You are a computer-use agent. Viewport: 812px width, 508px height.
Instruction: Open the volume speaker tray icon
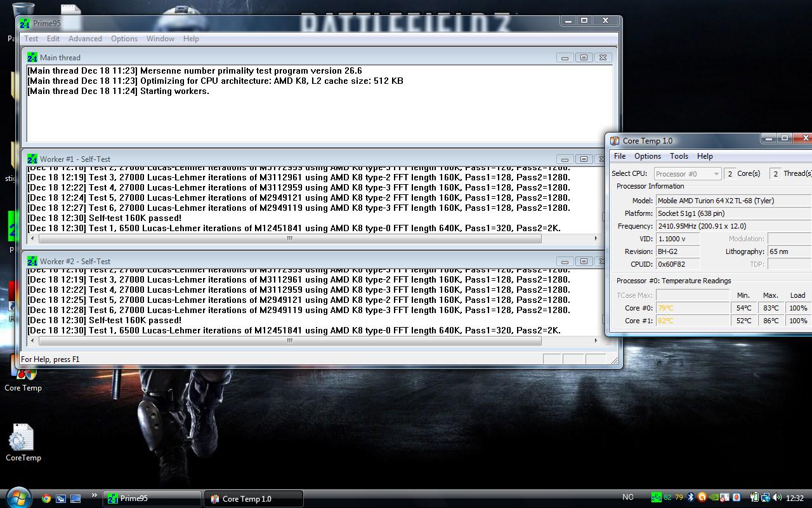[777, 498]
